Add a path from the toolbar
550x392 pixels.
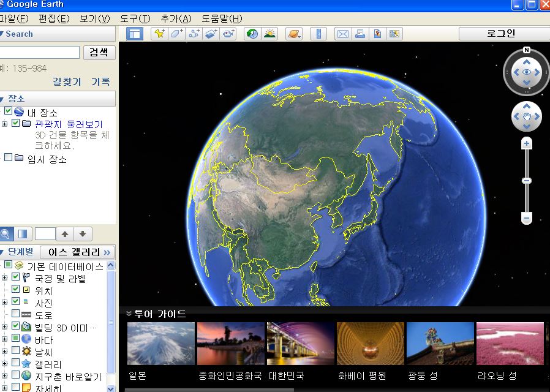tap(194, 34)
